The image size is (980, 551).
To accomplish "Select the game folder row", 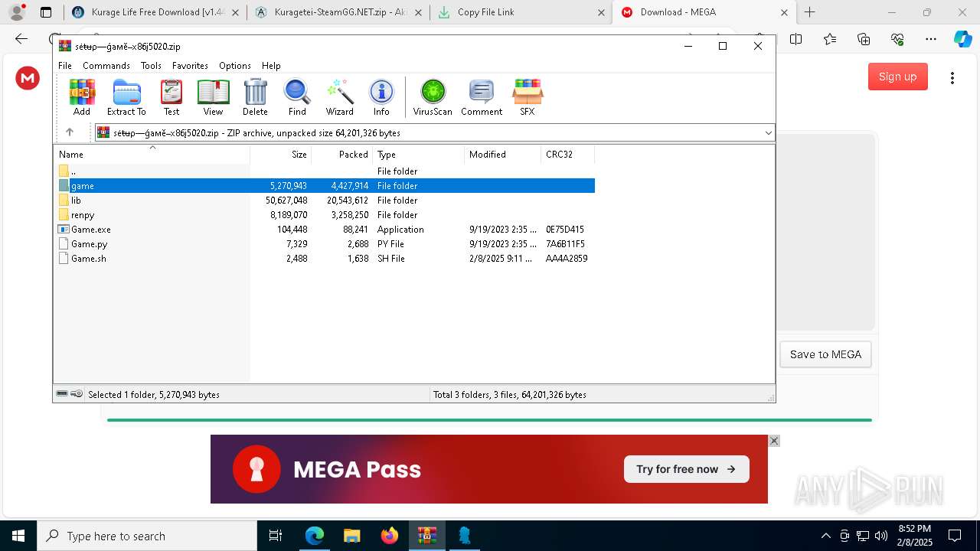I will pos(325,186).
